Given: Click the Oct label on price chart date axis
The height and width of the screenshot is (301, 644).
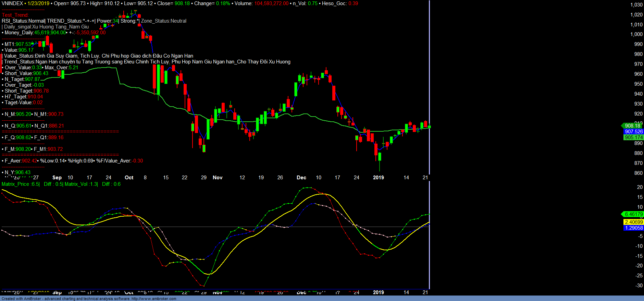Looking at the screenshot, I should 129,178.
